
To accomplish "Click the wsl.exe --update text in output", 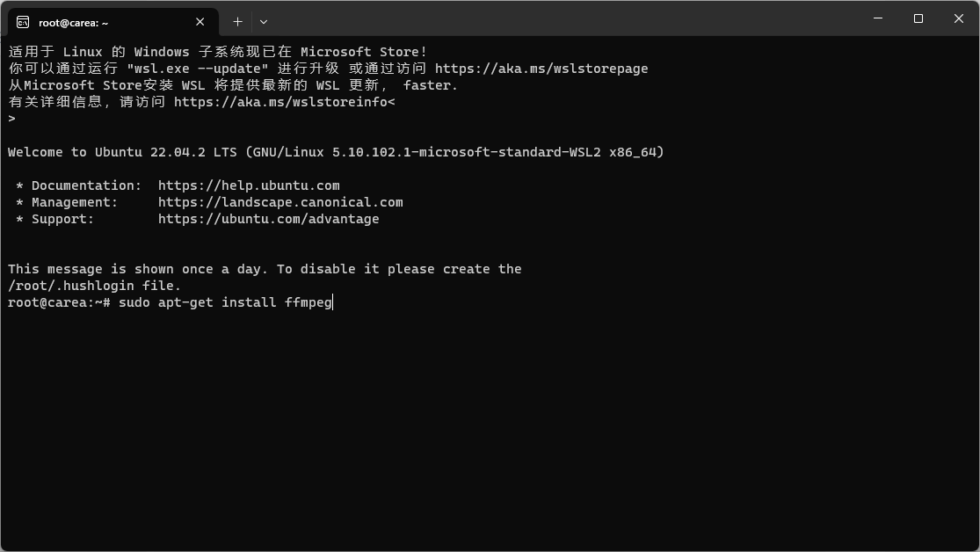I will [195, 68].
